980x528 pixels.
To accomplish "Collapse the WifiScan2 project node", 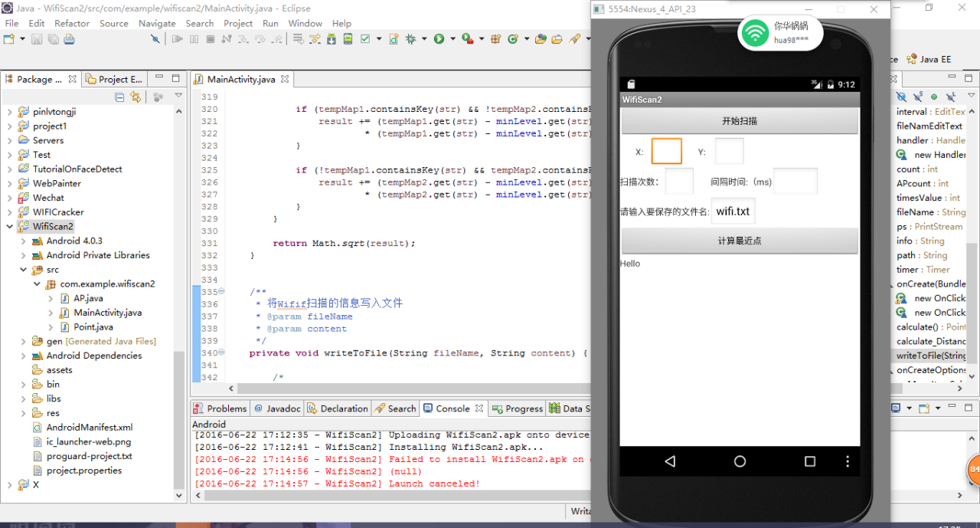I will 9,226.
